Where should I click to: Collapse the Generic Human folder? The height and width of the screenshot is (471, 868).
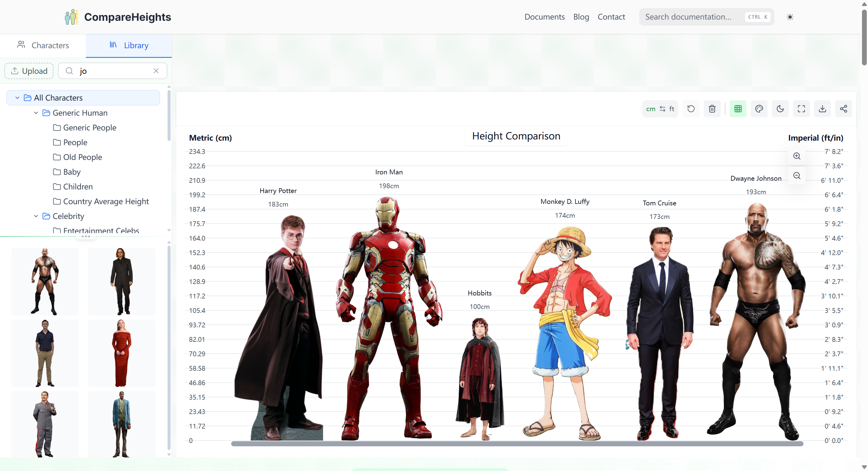pyautogui.click(x=36, y=113)
